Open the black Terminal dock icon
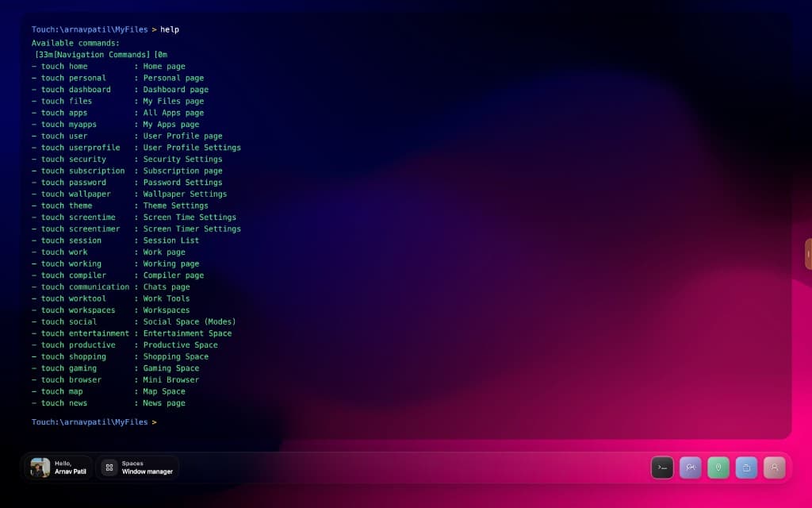Viewport: 812px width, 508px height. pos(662,468)
